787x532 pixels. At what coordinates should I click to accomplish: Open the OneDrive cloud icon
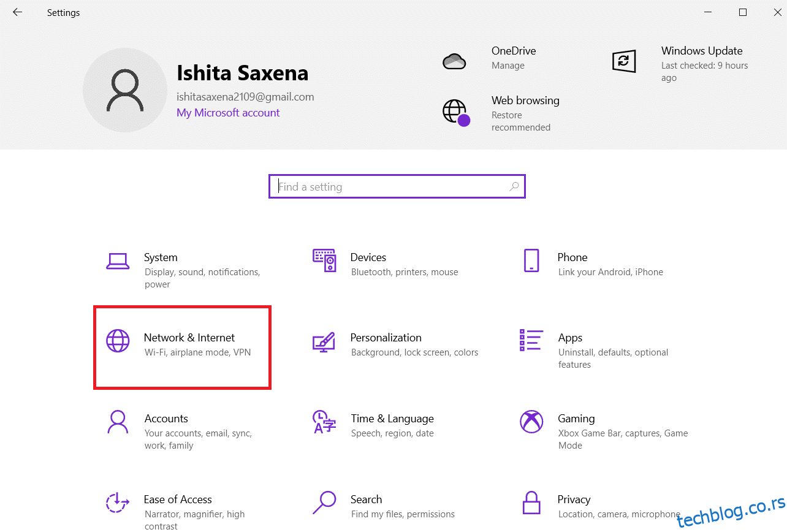454,61
